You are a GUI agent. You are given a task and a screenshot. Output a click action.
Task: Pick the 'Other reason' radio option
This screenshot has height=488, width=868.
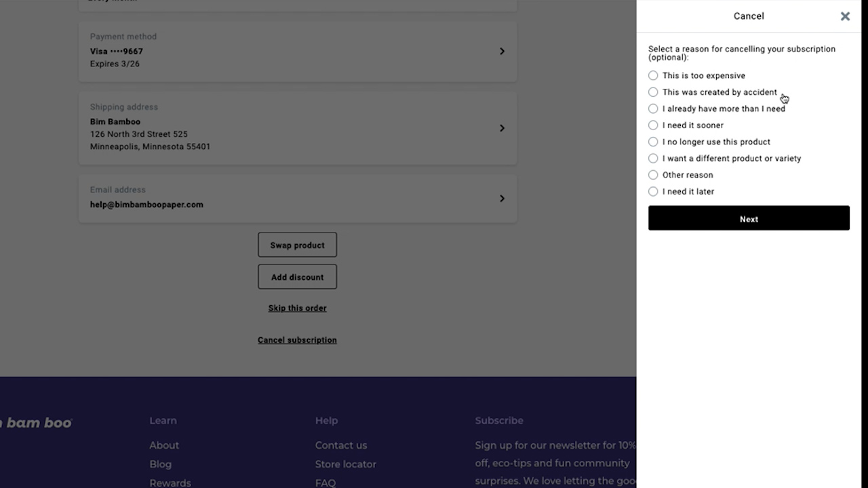coord(653,175)
